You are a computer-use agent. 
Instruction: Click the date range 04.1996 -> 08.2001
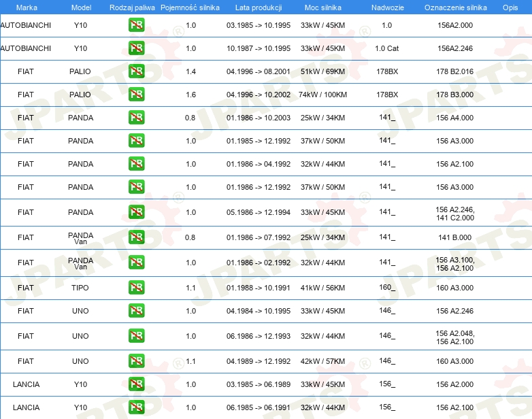(259, 71)
